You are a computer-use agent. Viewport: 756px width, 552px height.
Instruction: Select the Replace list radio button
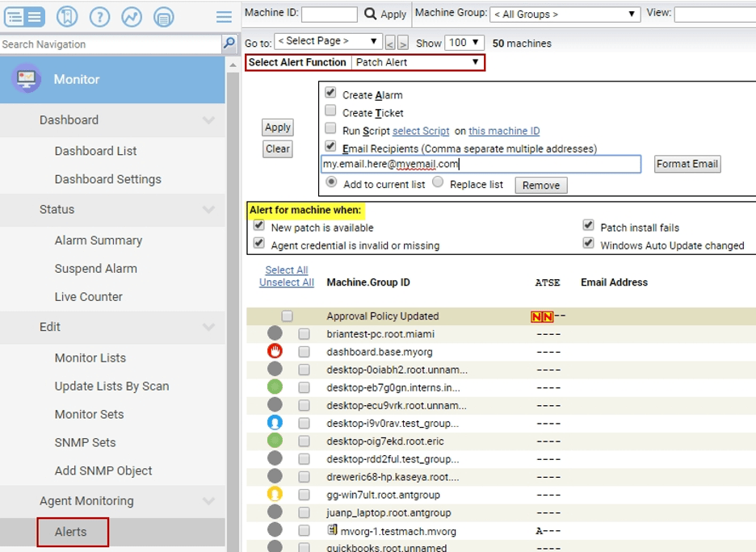pos(438,182)
